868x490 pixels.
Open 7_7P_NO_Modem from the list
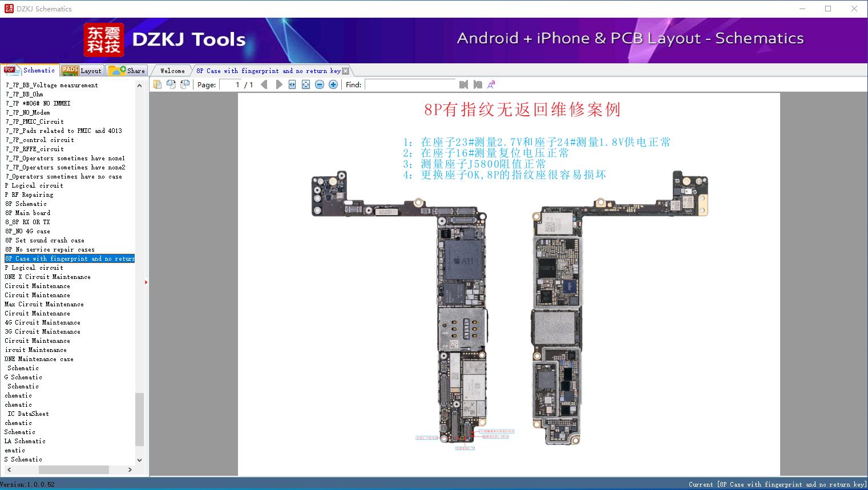[28, 112]
